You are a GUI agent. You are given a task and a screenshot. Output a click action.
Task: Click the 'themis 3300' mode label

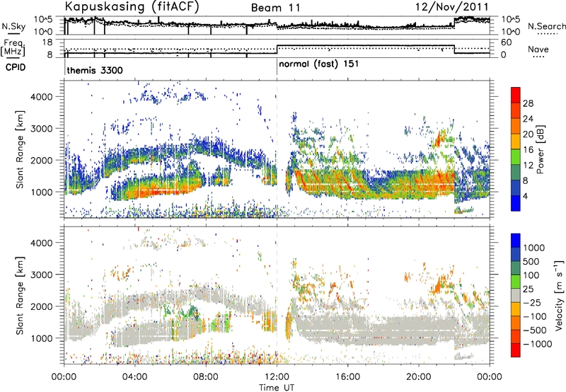(95, 70)
